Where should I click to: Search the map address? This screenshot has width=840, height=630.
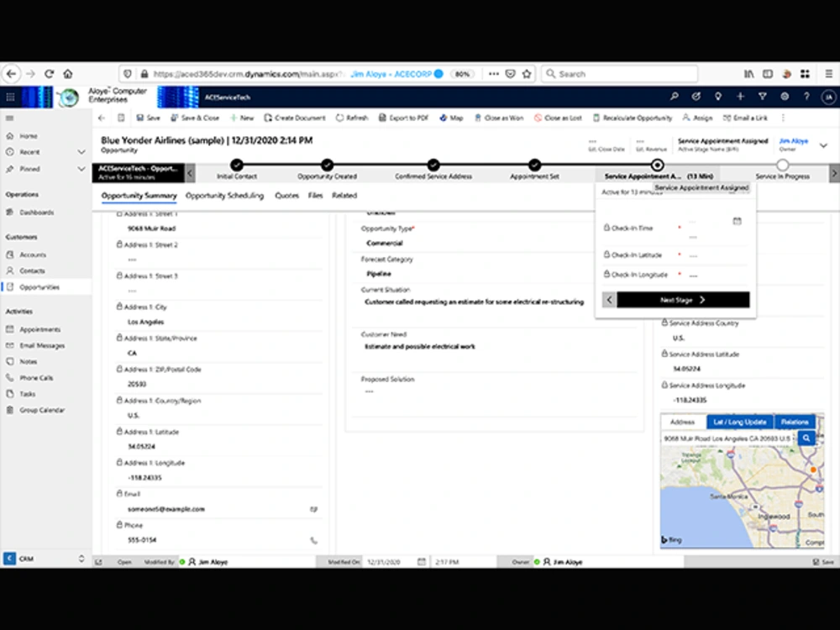tap(806, 438)
